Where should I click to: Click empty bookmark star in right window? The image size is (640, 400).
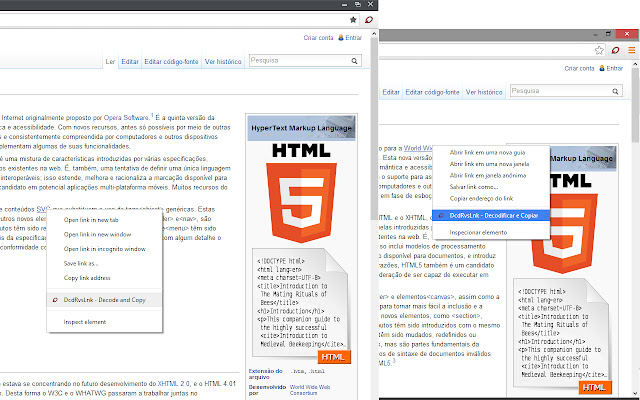599,50
